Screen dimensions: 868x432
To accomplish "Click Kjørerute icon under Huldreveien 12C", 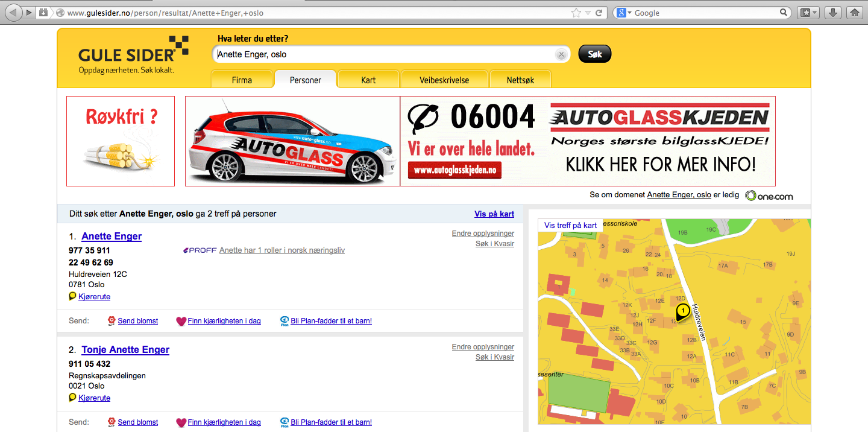I will click(73, 296).
